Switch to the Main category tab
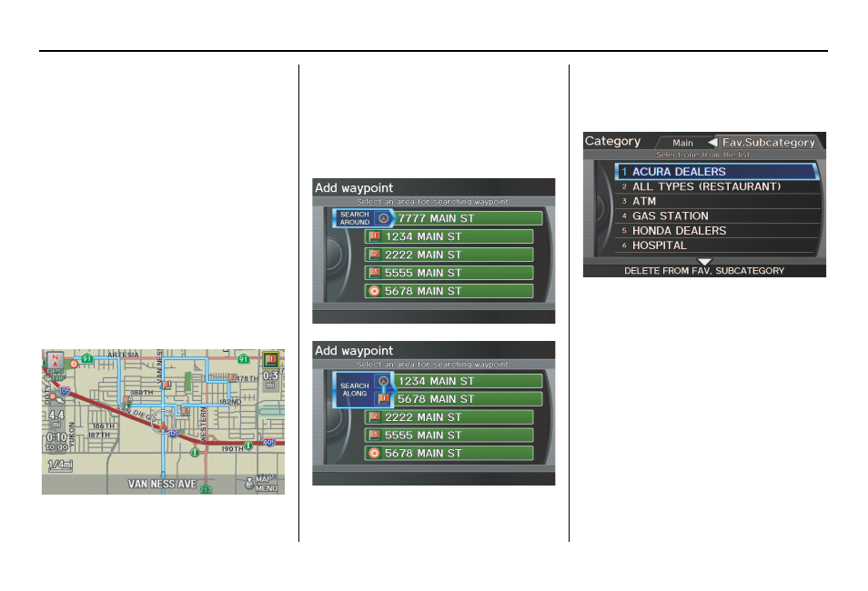868x591 pixels. tap(682, 143)
